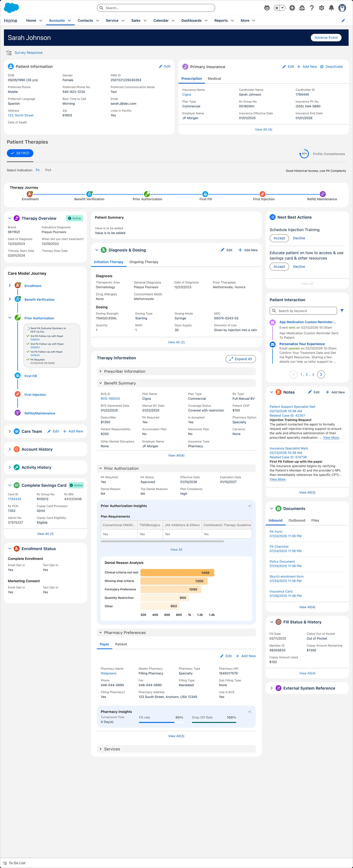The width and height of the screenshot is (353, 868).
Task: Click the Benefit Verification icon in Therapy Journey
Action: click(x=89, y=194)
